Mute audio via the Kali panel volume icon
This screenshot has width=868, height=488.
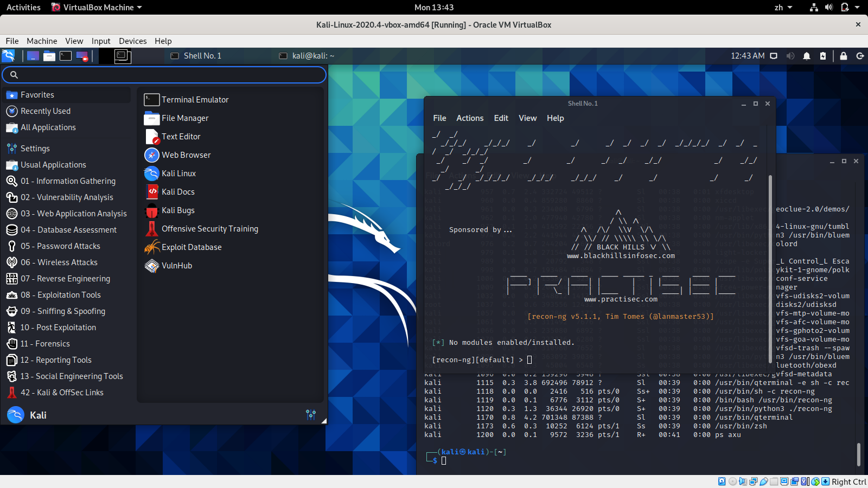tap(790, 56)
